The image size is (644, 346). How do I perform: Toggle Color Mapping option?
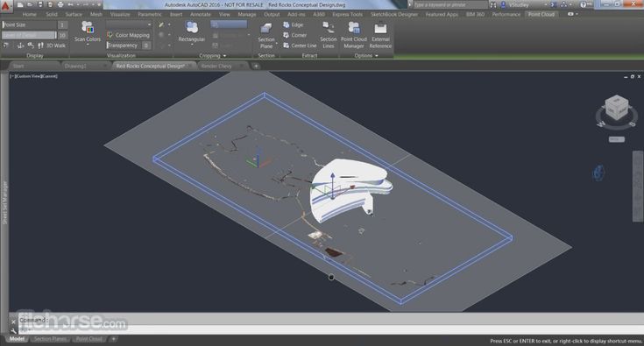pos(128,35)
